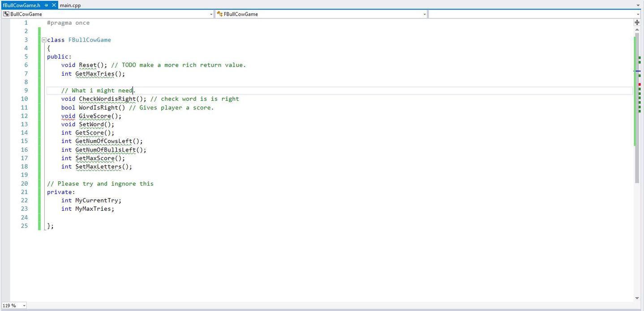Screen dimensions: 644x311
Task: Click the vertical scrollbar up arrow
Action: pos(637,29)
